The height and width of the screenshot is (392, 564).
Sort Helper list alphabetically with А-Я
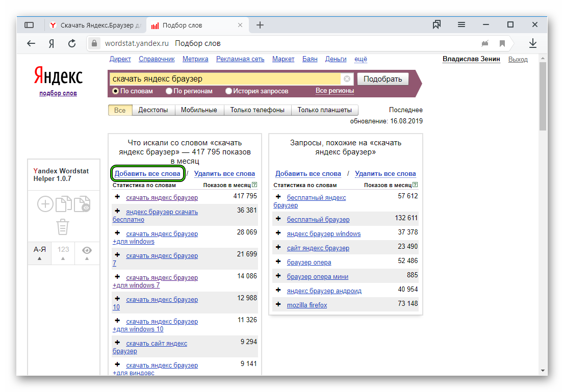(x=40, y=250)
